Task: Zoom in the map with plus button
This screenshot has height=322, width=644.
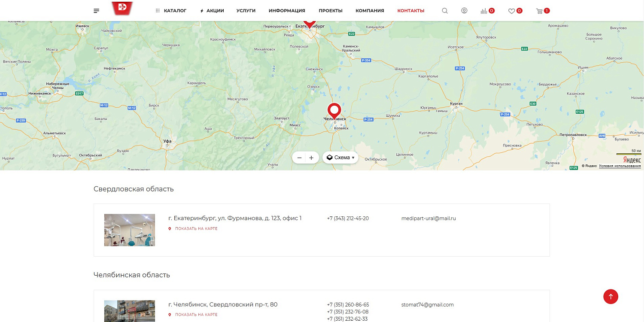Action: (x=311, y=158)
